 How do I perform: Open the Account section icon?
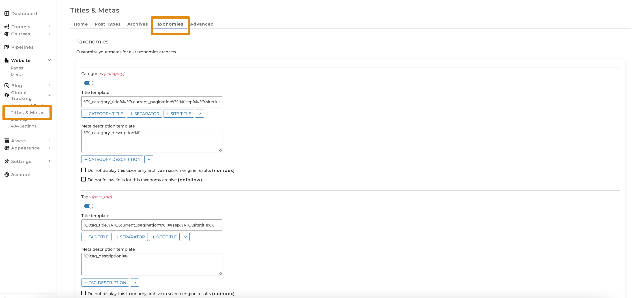tap(6, 174)
